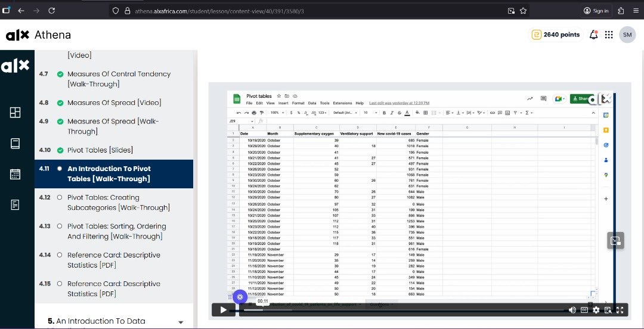Click the alx logo in the sidebar
The width and height of the screenshot is (644, 329).
click(15, 66)
